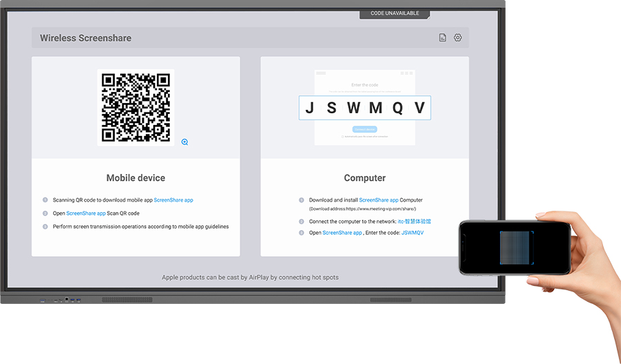Click the faint Connect device button

click(x=365, y=130)
